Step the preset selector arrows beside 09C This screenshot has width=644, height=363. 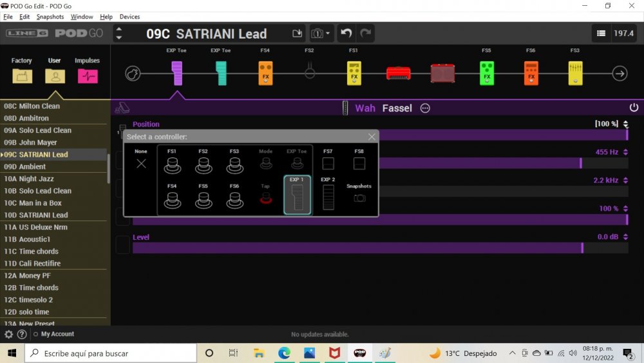pos(119,34)
